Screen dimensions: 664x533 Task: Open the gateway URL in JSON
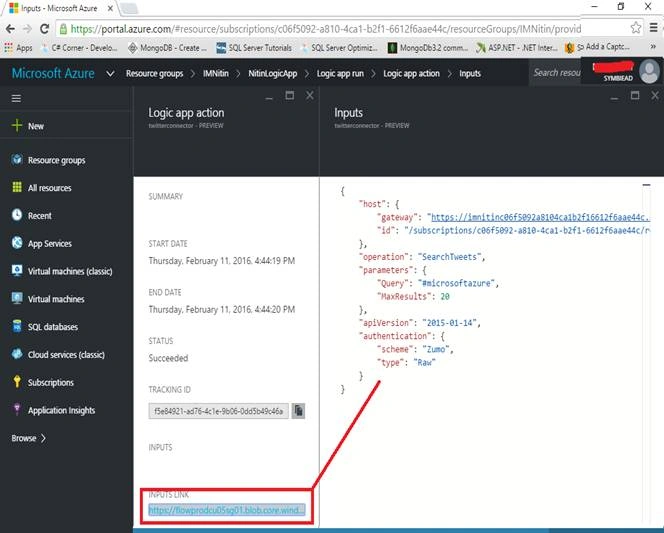540,217
